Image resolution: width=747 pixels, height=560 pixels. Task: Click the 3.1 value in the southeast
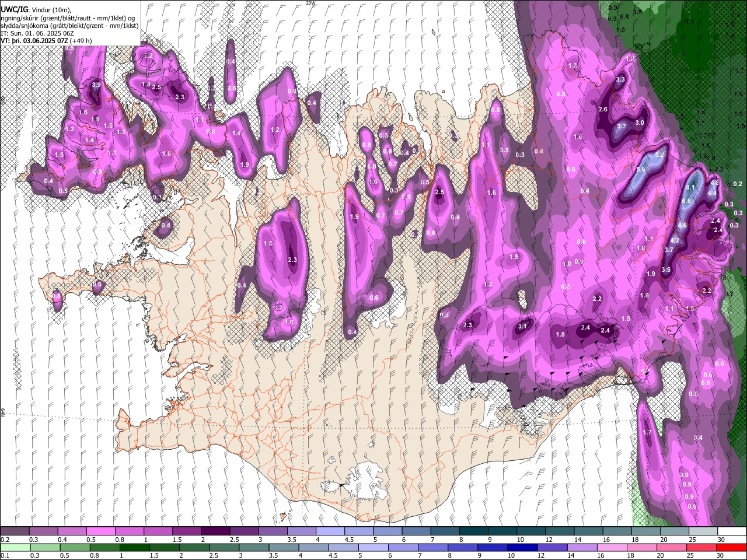(522, 327)
